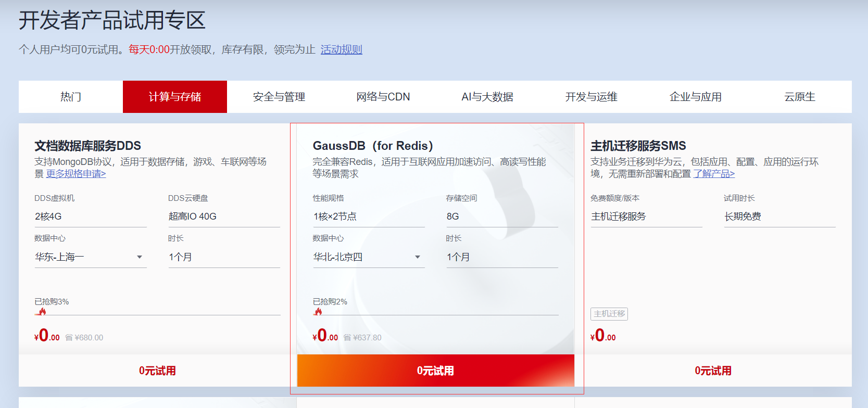Click the 省 ¥680.00 savings text
868x408 pixels.
click(x=84, y=338)
